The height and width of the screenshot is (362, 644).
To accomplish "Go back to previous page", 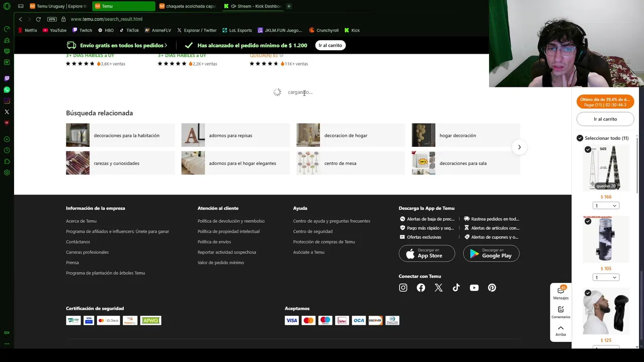I will [20, 19].
